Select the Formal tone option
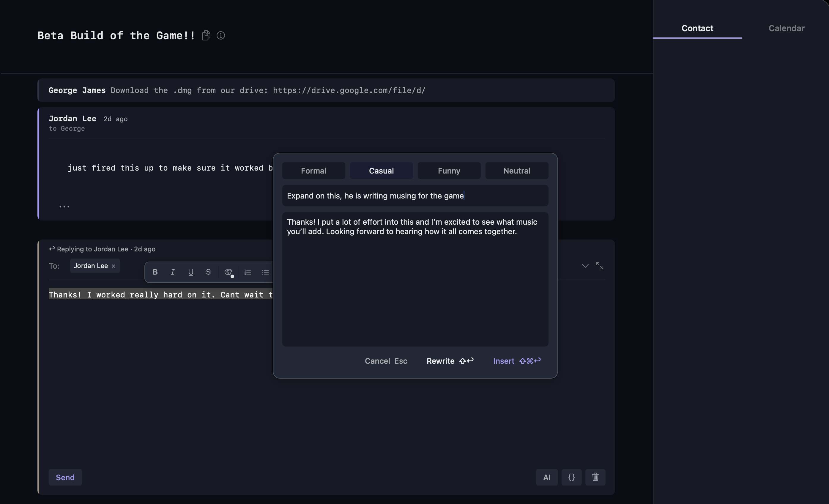Screen dimensions: 829x504 pyautogui.click(x=313, y=171)
